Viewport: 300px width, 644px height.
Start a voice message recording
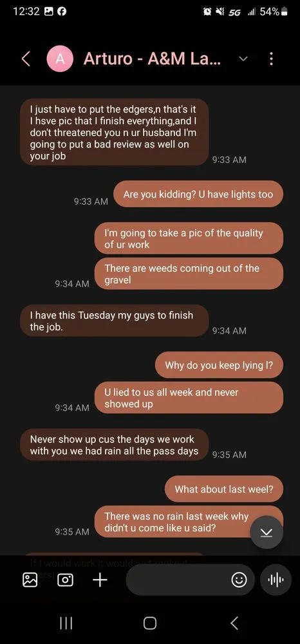[x=276, y=580]
